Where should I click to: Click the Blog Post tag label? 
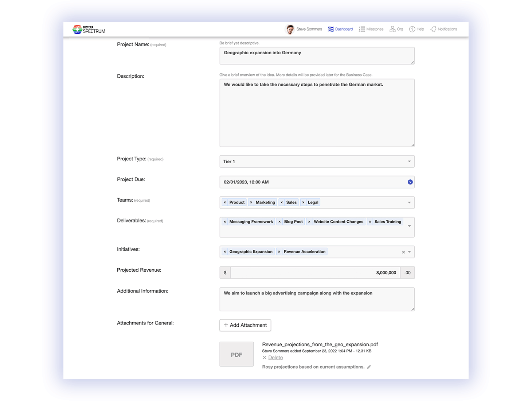coord(293,222)
